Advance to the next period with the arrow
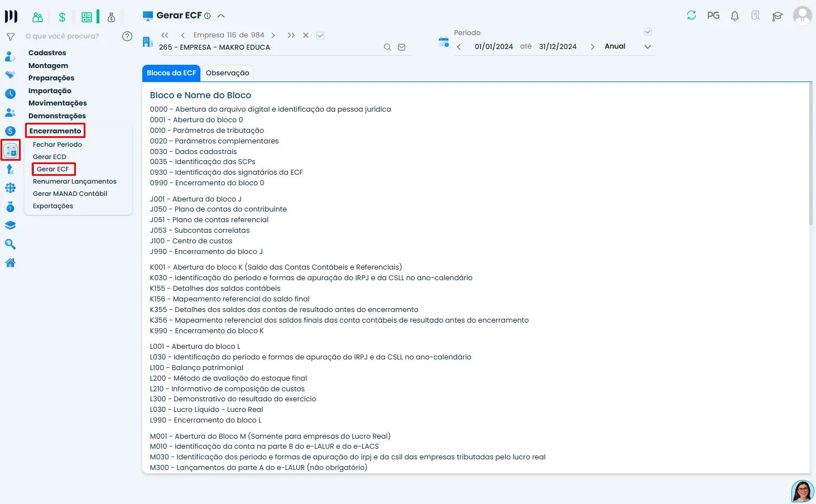Image resolution: width=816 pixels, height=504 pixels. click(592, 46)
